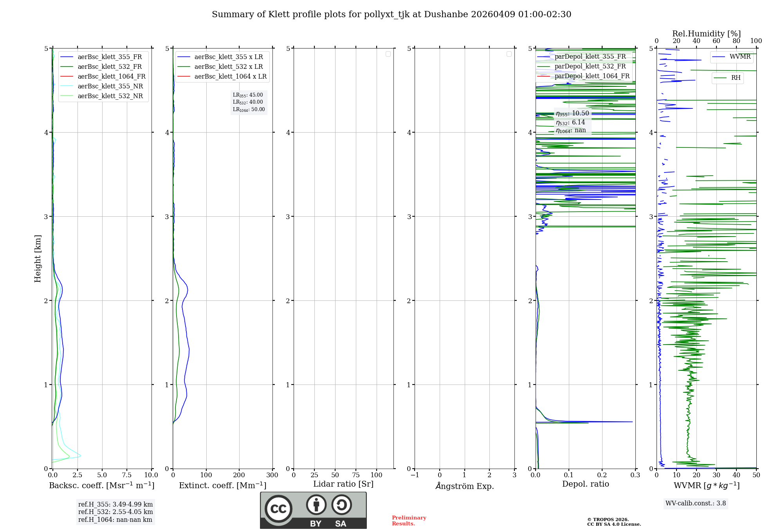Click the η355 depolarization constant annotation

[x=572, y=114]
